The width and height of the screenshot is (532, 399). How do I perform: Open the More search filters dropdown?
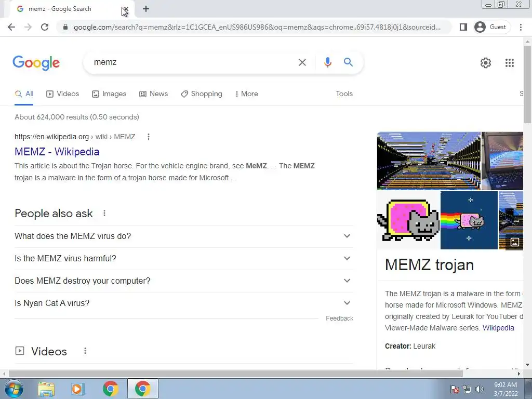pos(246,94)
